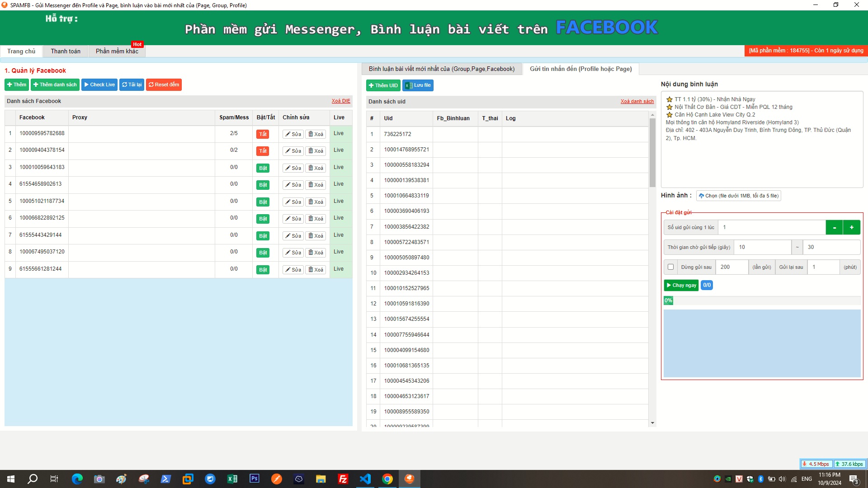This screenshot has height=488, width=868.
Task: Delete account 100009404378154 with Xoá
Action: 316,151
